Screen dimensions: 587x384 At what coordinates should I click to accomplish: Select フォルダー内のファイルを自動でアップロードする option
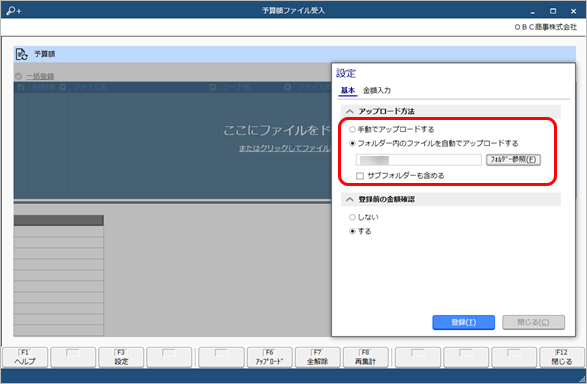[352, 143]
